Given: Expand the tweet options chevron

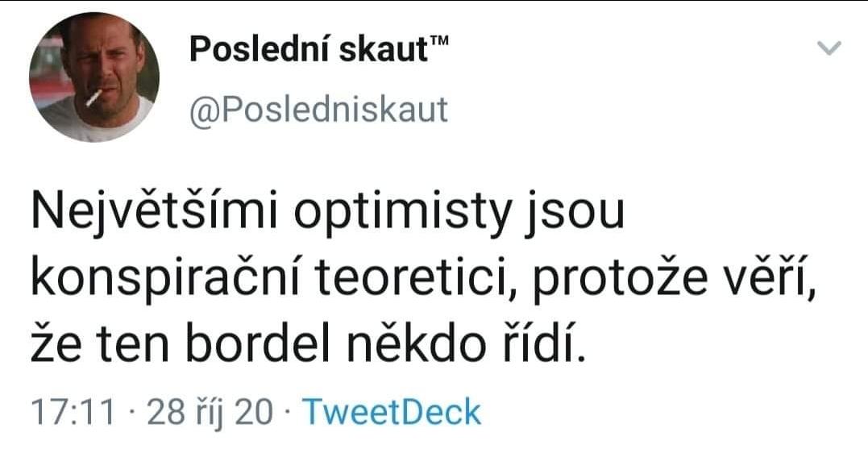Looking at the screenshot, I should point(829,49).
